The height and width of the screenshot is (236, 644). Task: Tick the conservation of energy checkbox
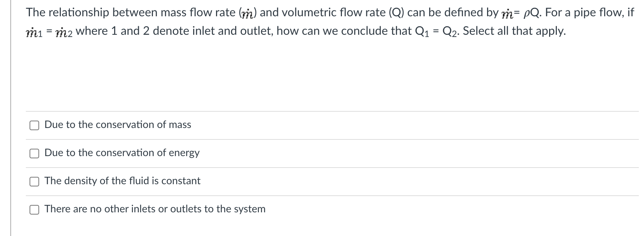point(34,154)
